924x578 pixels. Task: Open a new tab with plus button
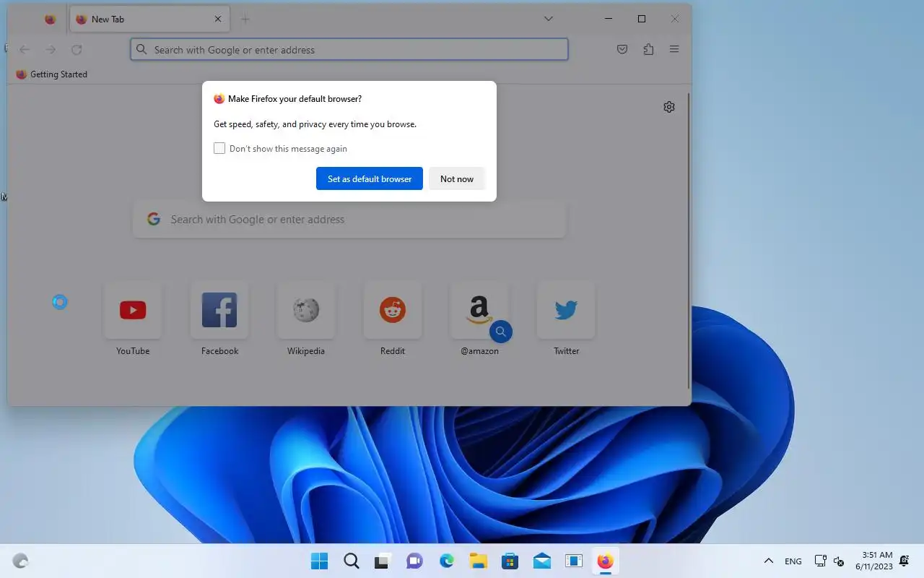click(x=245, y=20)
